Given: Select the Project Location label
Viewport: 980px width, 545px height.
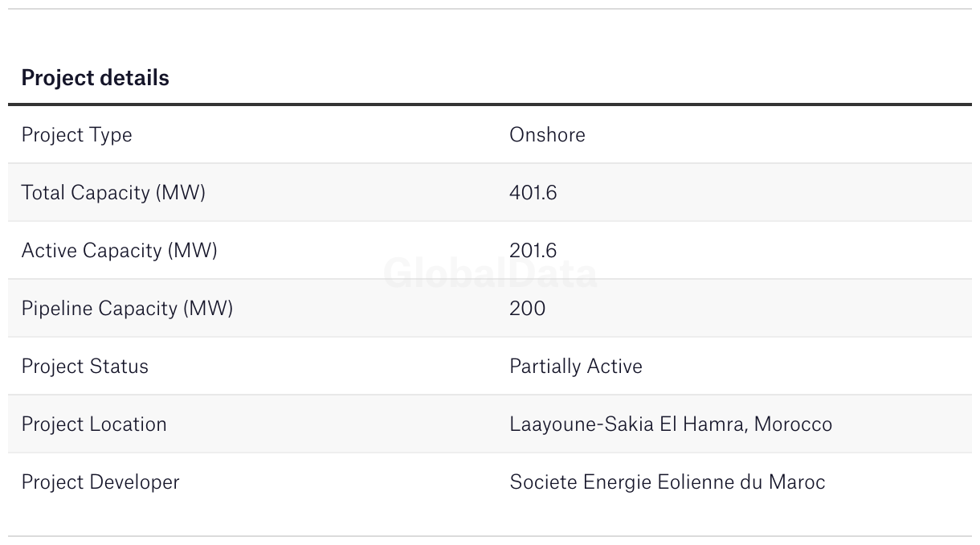Looking at the screenshot, I should 94,424.
